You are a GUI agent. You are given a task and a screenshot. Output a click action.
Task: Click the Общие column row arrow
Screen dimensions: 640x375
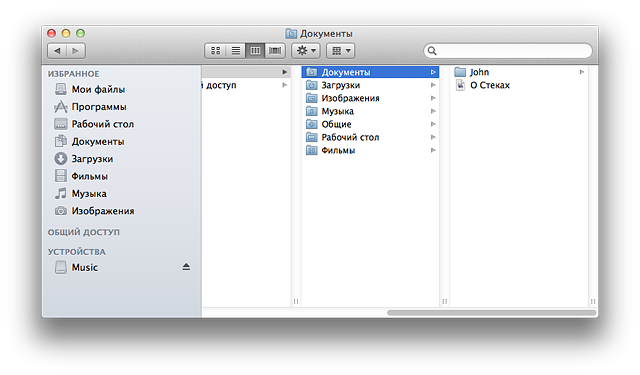[433, 124]
